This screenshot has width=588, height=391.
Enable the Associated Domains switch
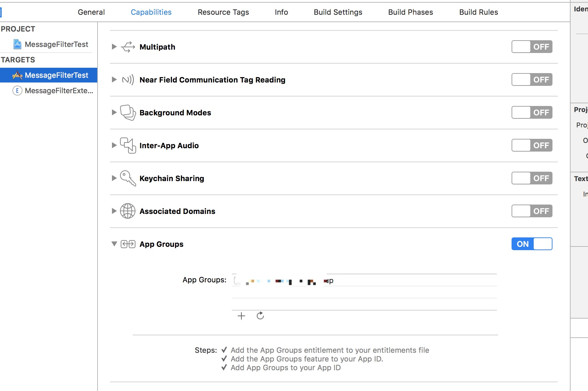(x=532, y=211)
